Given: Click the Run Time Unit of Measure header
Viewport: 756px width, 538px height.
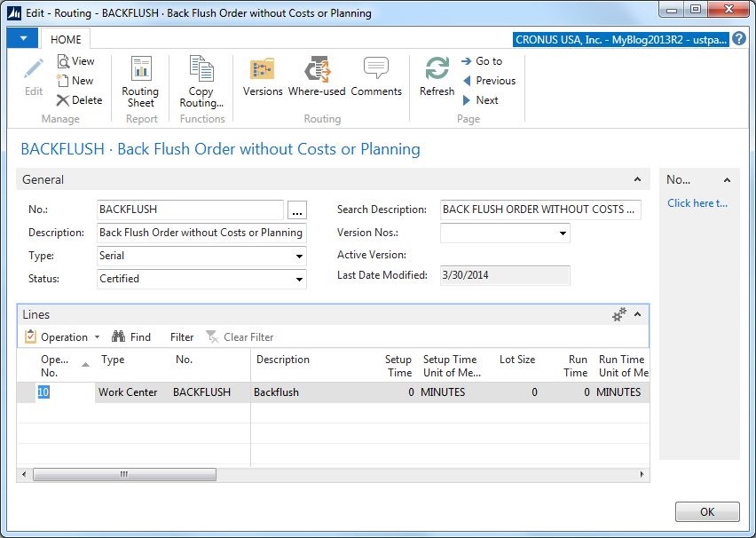Looking at the screenshot, I should (622, 366).
